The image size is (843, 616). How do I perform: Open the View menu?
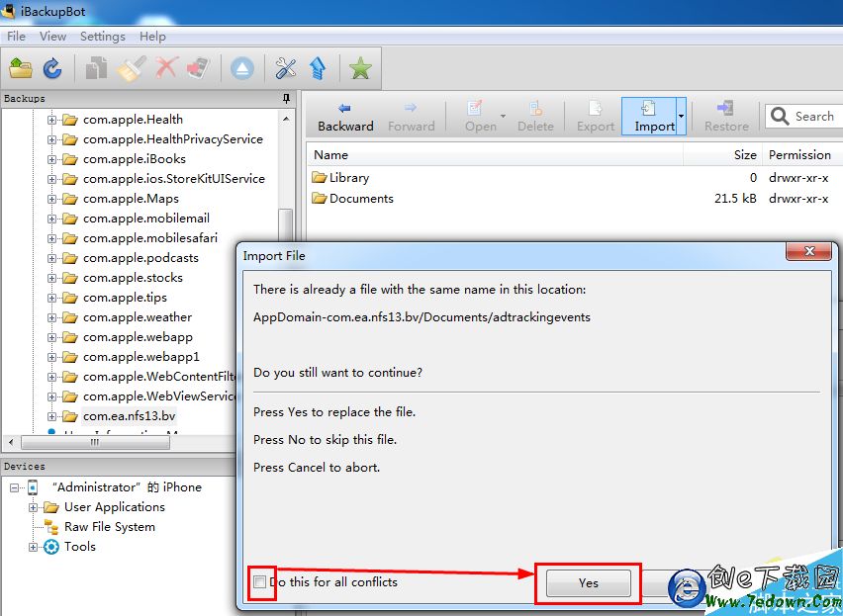(x=52, y=37)
